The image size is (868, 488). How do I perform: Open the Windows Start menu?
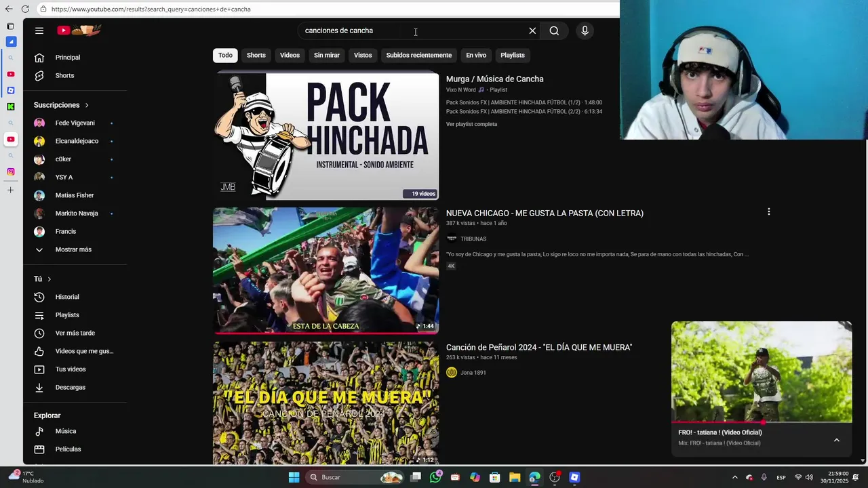tap(294, 477)
